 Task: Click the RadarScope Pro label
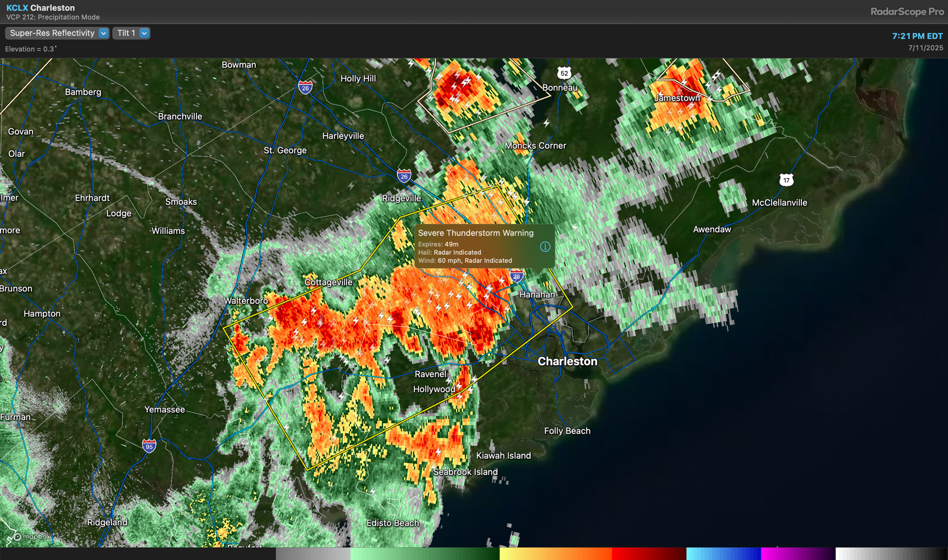[907, 11]
